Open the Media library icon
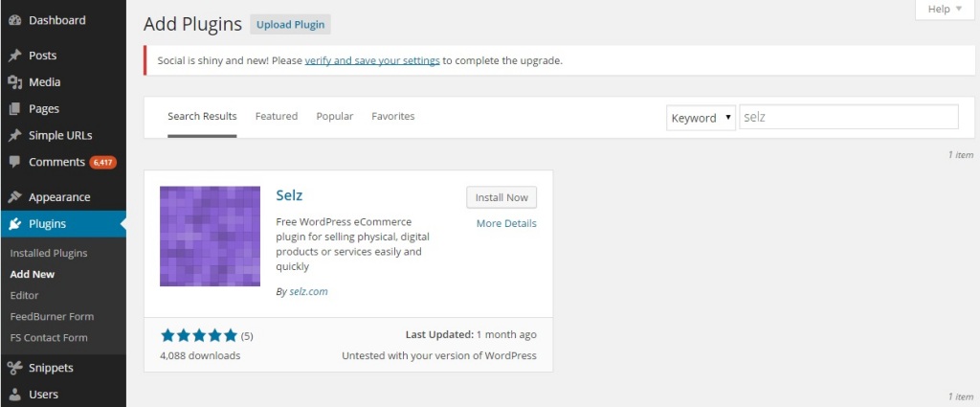 click(x=15, y=82)
